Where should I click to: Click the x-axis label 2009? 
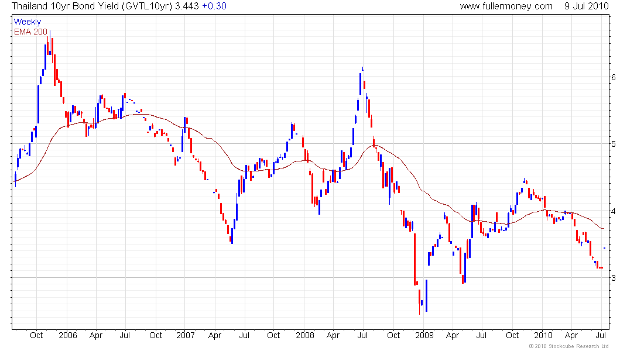coord(424,335)
